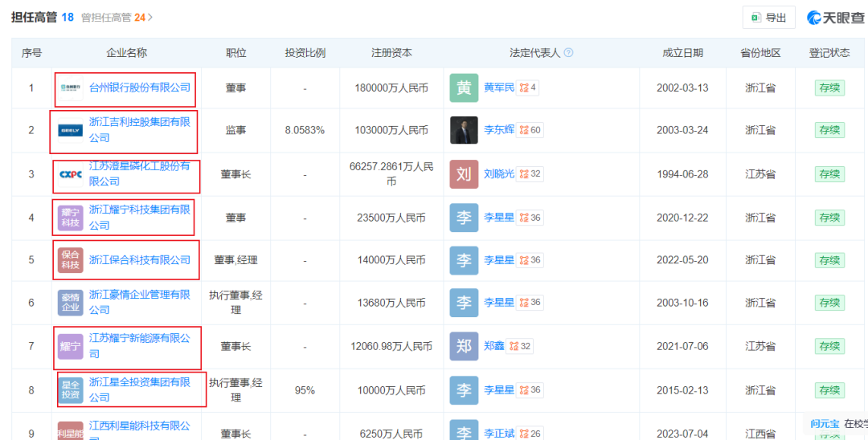Screen dimensions: 868x440
Task: Open 浙江豪情企业管理有限公司 link
Action: (x=140, y=303)
